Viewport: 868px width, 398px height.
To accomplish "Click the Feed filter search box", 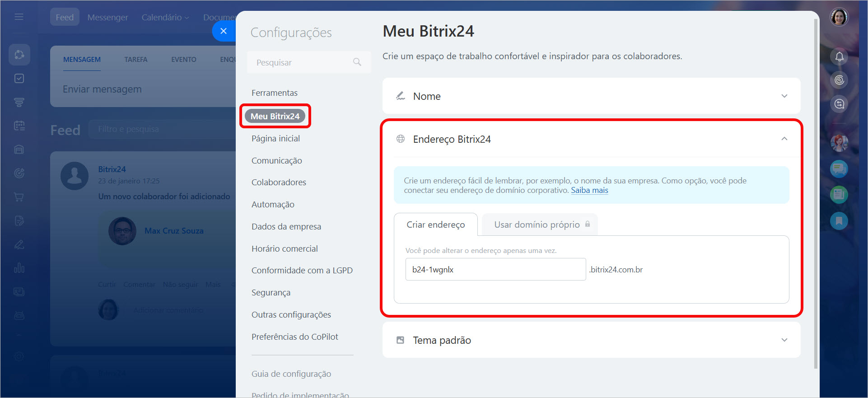I will (x=163, y=129).
